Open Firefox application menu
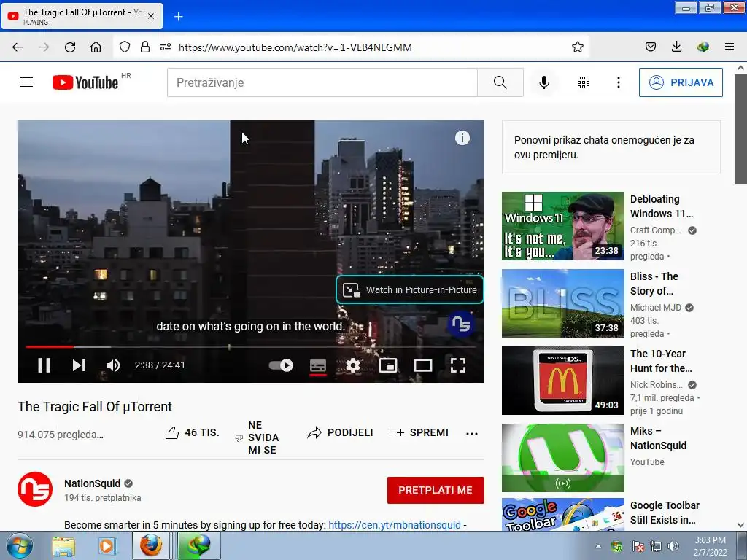The width and height of the screenshot is (747, 560). coord(729,47)
